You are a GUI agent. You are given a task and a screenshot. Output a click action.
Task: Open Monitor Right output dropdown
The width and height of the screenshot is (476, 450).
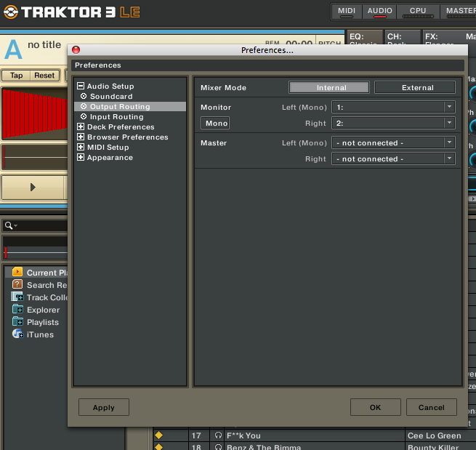click(x=393, y=123)
